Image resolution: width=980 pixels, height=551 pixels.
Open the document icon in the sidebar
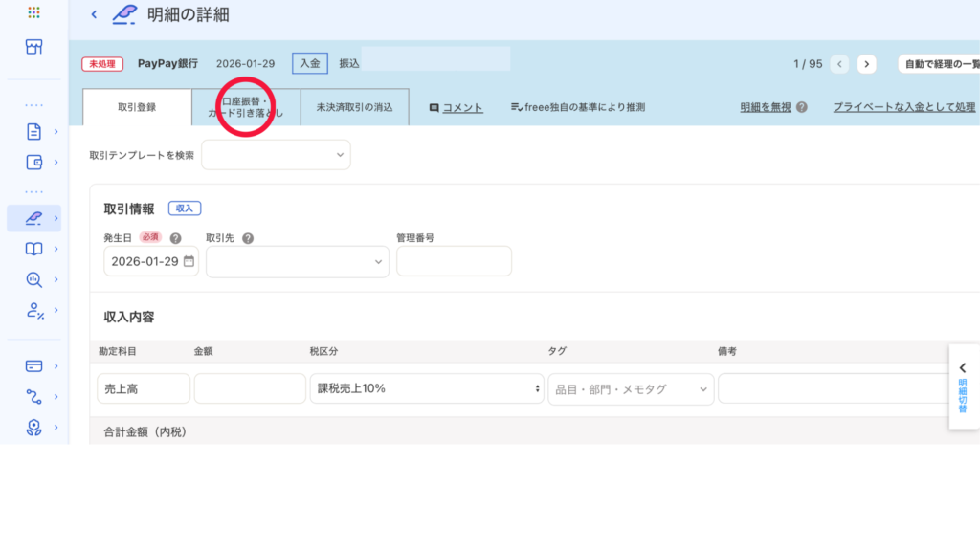(x=34, y=132)
